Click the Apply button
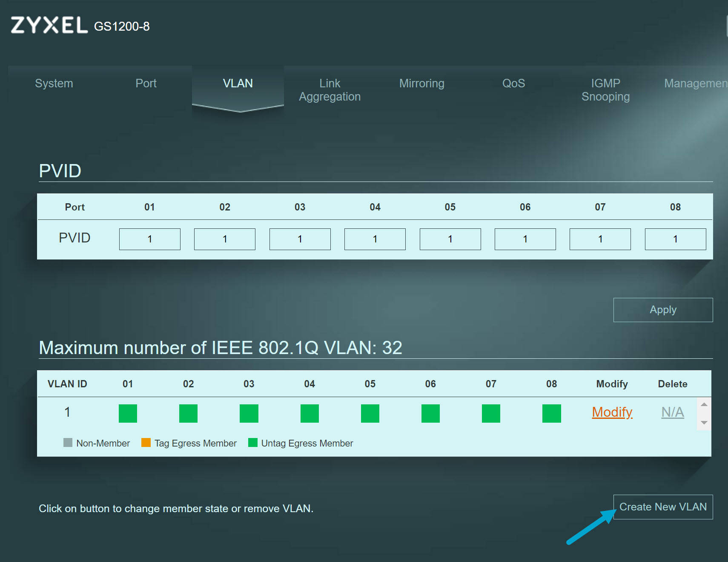Image resolution: width=728 pixels, height=562 pixels. tap(662, 310)
